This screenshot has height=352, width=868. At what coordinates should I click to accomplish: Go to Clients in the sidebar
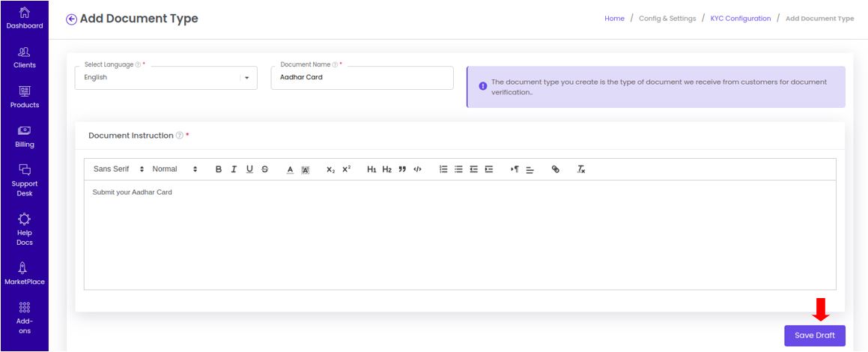(25, 58)
